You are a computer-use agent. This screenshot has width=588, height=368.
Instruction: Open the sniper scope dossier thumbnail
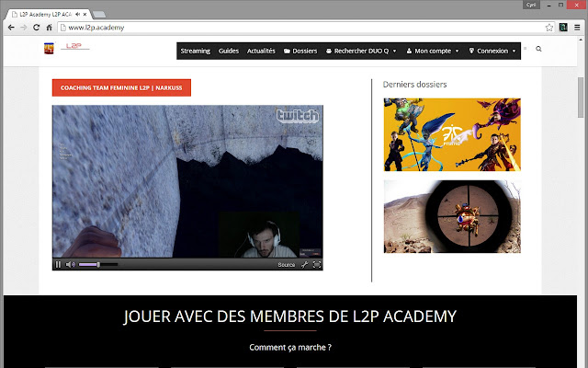(x=452, y=217)
